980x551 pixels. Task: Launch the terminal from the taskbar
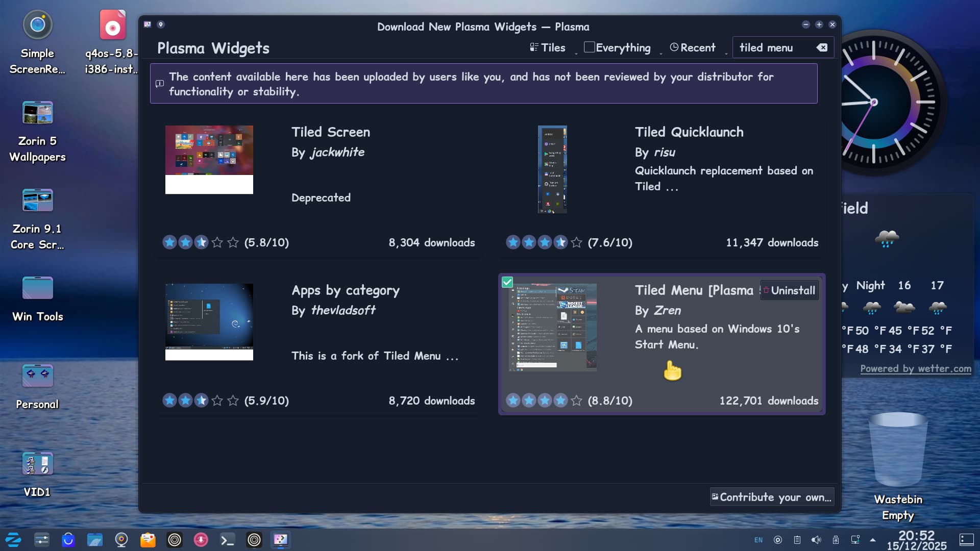coord(227,539)
